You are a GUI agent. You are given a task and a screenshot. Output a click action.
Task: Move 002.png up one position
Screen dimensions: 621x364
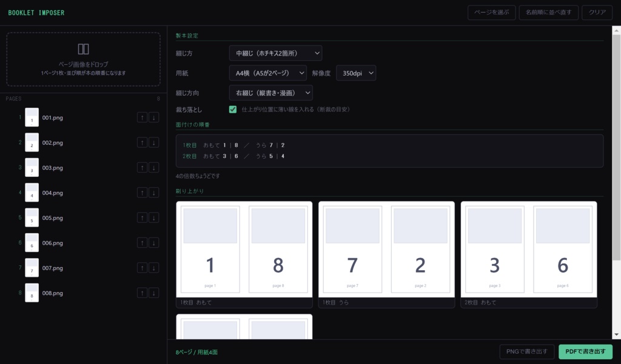(142, 142)
